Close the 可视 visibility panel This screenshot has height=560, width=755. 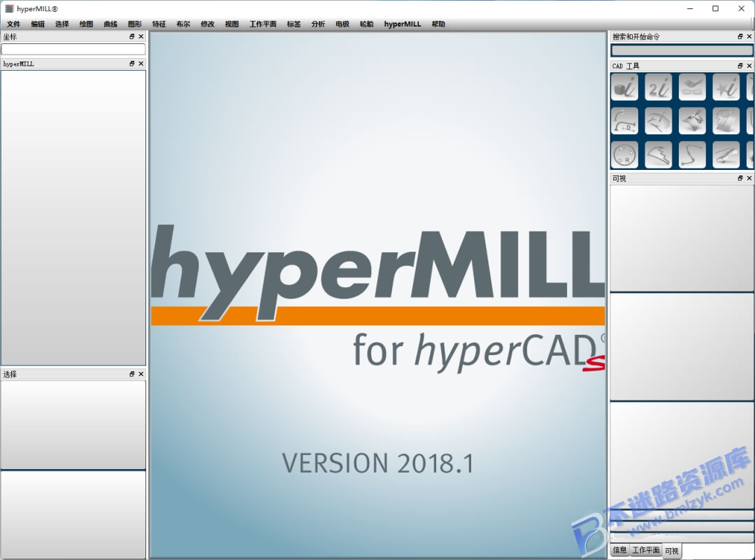749,178
